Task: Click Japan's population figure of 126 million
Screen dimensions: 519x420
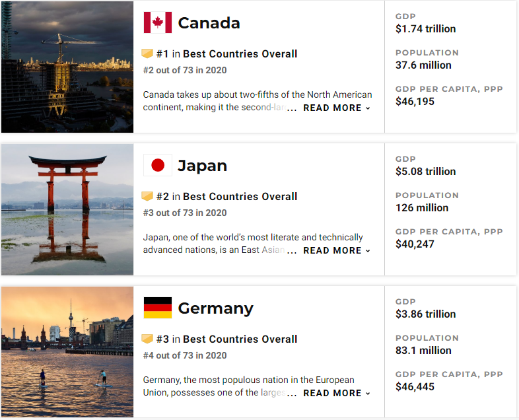Action: pos(422,207)
